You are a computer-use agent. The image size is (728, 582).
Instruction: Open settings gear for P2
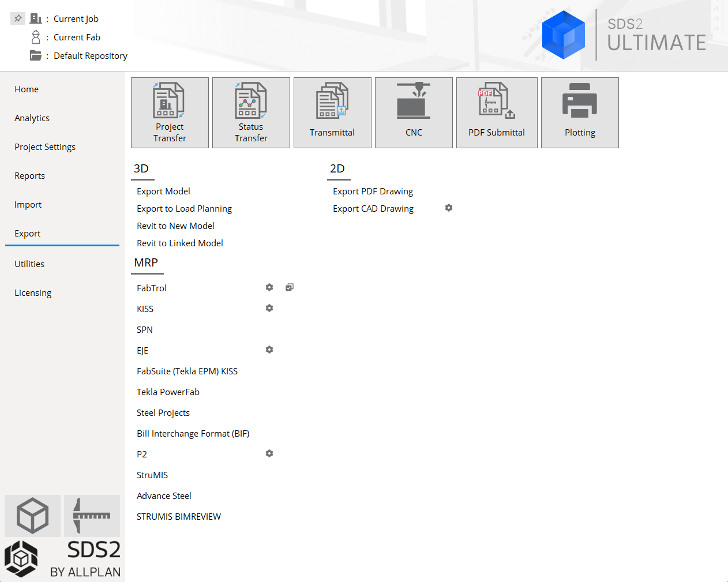[269, 453]
